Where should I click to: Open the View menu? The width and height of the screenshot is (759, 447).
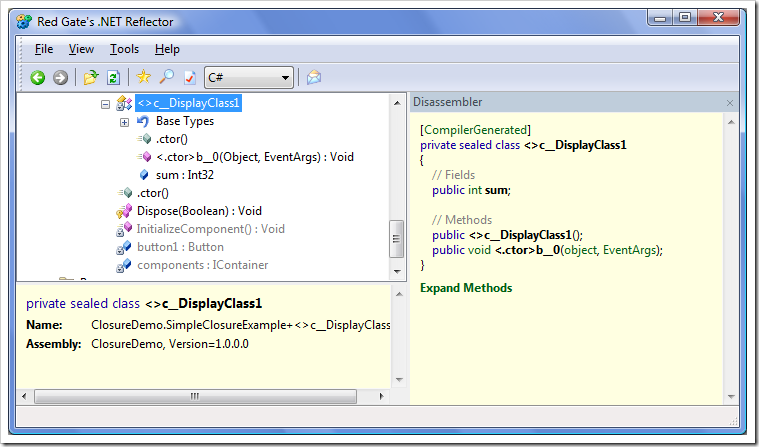(81, 49)
